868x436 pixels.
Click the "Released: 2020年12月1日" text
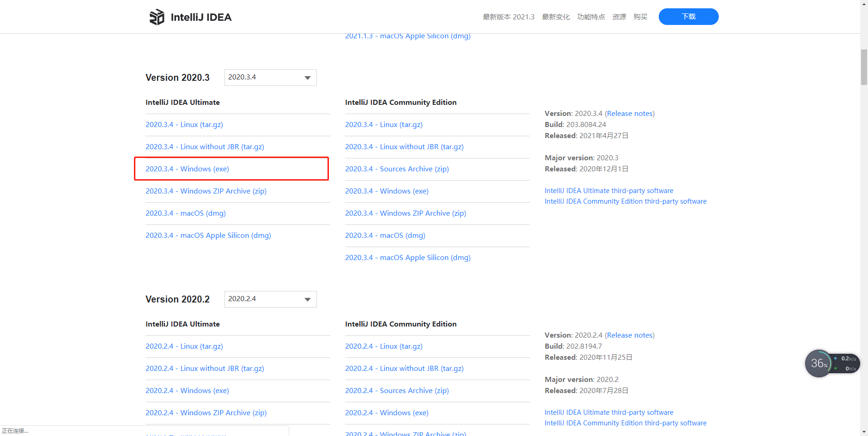coord(586,169)
